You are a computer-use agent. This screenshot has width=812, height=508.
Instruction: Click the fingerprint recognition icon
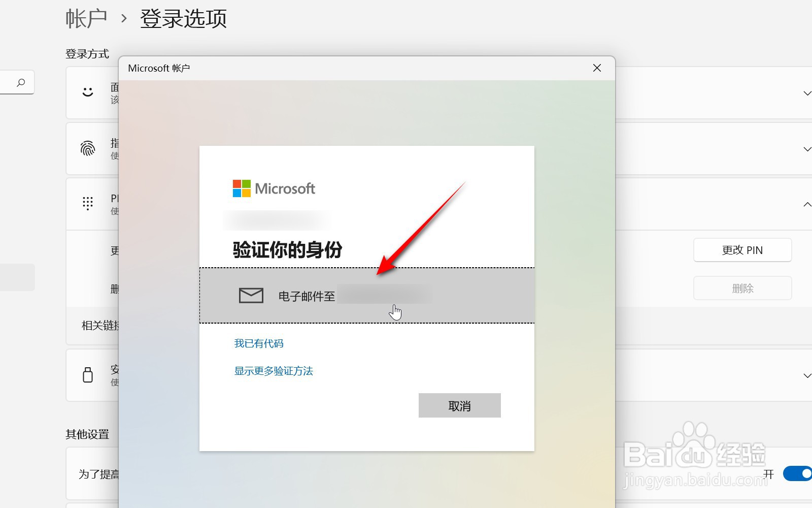point(88,148)
